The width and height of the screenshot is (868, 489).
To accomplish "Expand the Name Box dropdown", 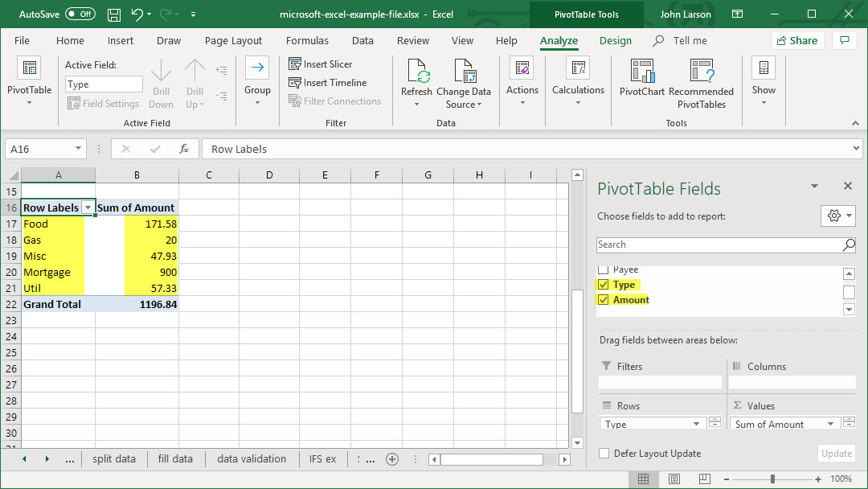I will click(x=78, y=149).
